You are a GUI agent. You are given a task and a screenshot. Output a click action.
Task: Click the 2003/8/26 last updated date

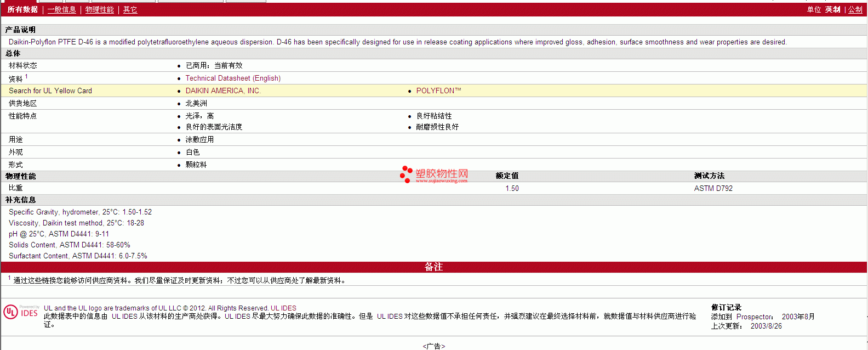click(x=766, y=326)
